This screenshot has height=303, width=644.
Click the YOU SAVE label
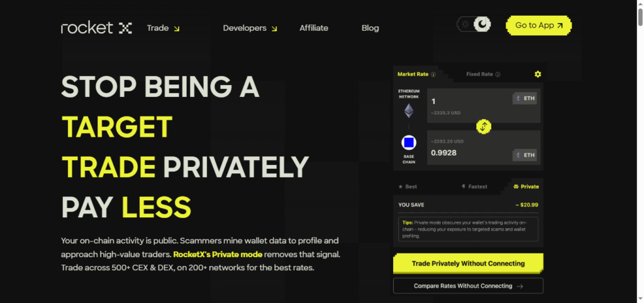coord(411,205)
